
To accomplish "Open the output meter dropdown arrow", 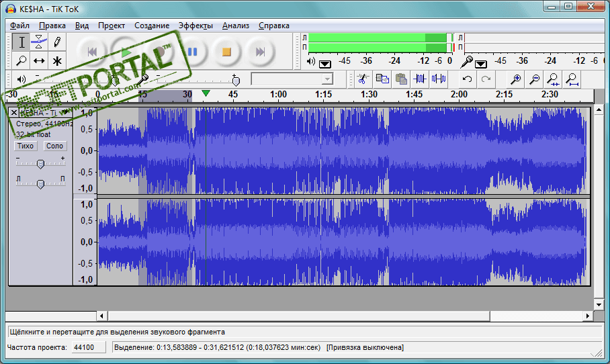I will pos(325,64).
